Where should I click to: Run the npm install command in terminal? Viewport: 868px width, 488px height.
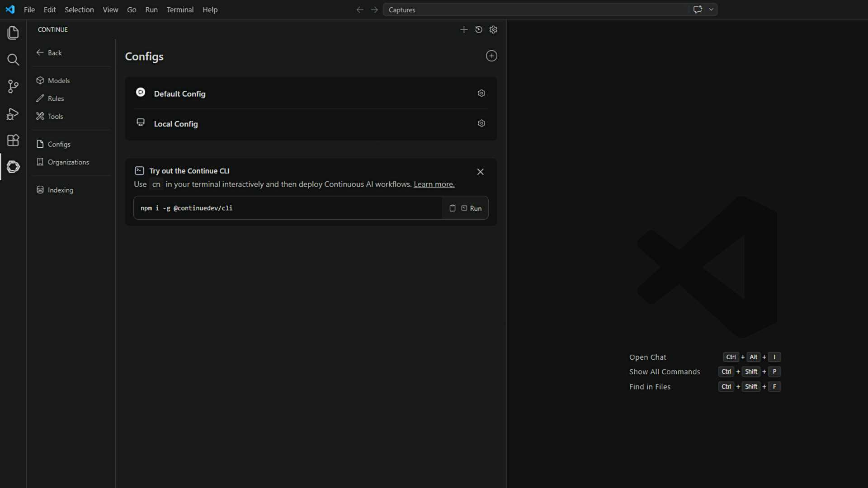[x=472, y=208]
